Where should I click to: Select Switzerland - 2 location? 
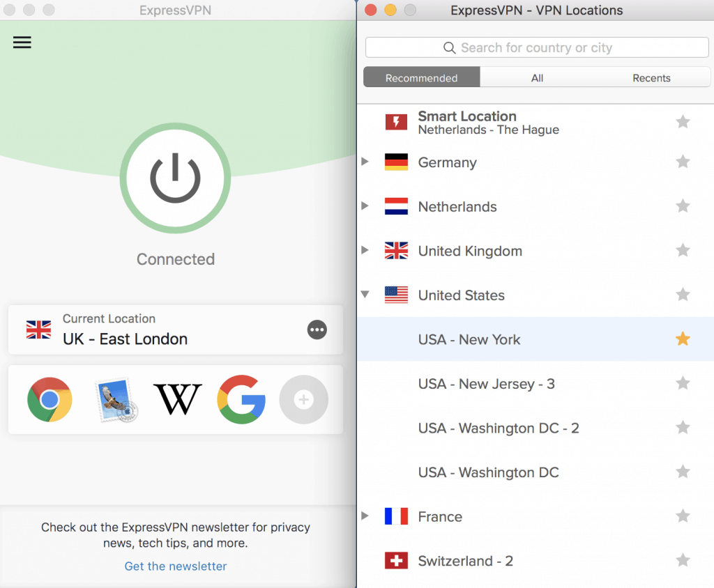(535, 561)
